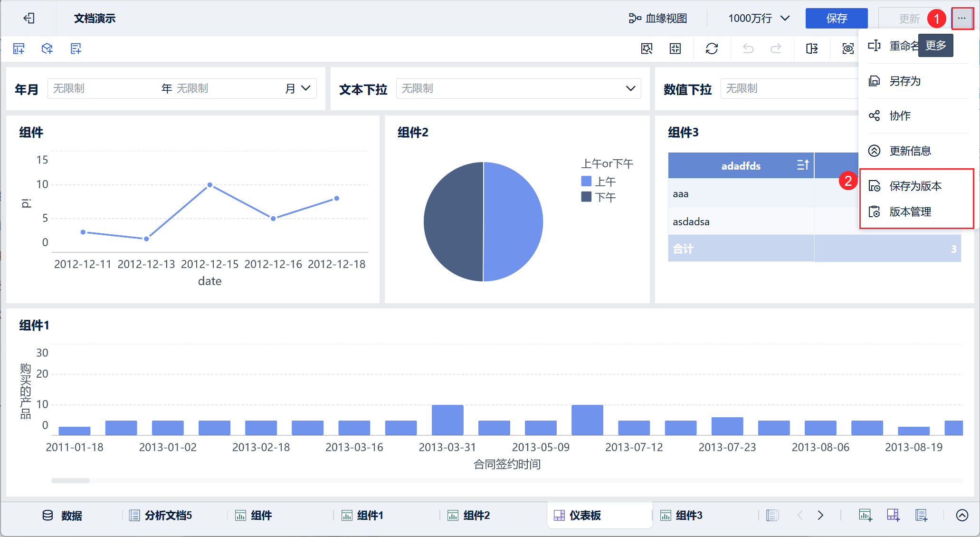
Task: Open the 更多 three-dot menu button
Action: 961,19
